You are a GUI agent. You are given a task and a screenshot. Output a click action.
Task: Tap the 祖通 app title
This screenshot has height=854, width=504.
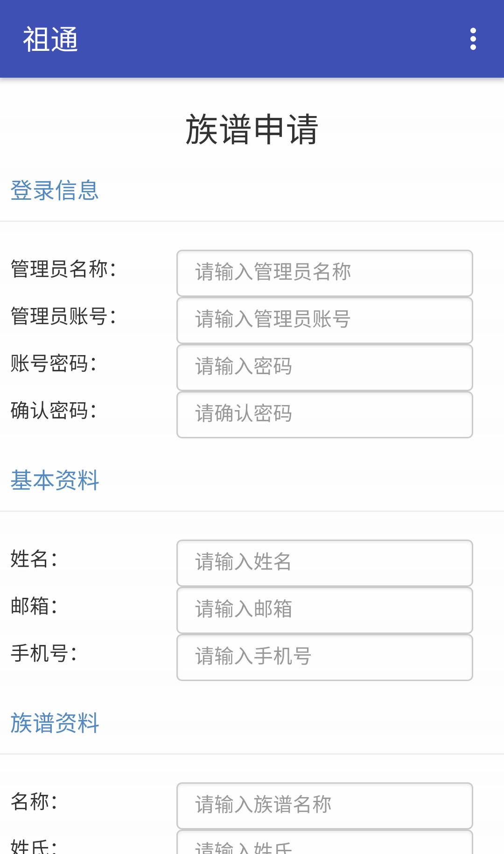click(x=50, y=39)
